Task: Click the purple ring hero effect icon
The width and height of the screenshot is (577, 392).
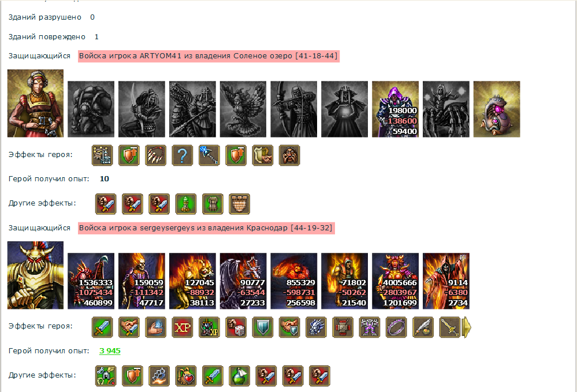Action: click(x=396, y=327)
